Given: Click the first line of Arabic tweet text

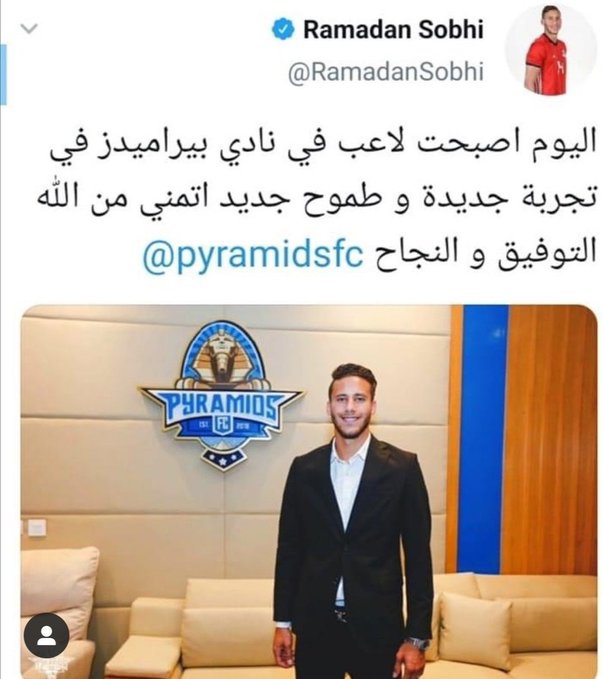Looking at the screenshot, I should 323,148.
